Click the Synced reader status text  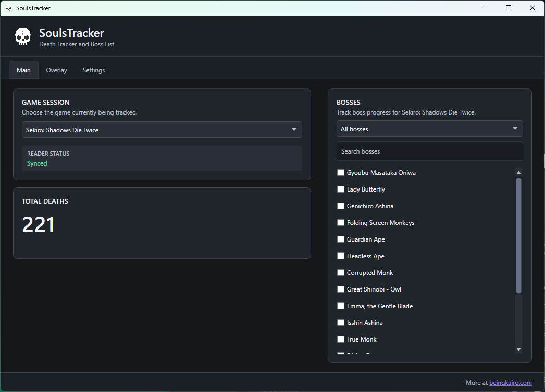(x=37, y=163)
